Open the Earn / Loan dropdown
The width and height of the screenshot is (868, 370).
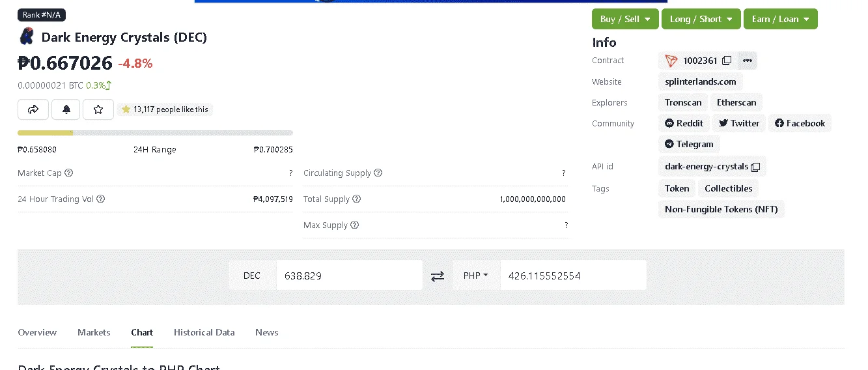(780, 19)
